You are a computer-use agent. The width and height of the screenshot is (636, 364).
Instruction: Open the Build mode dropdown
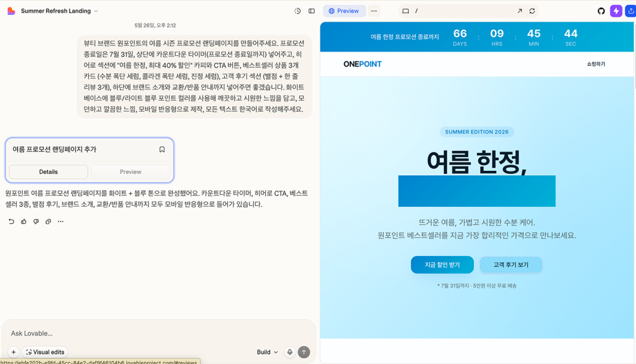[x=267, y=352]
